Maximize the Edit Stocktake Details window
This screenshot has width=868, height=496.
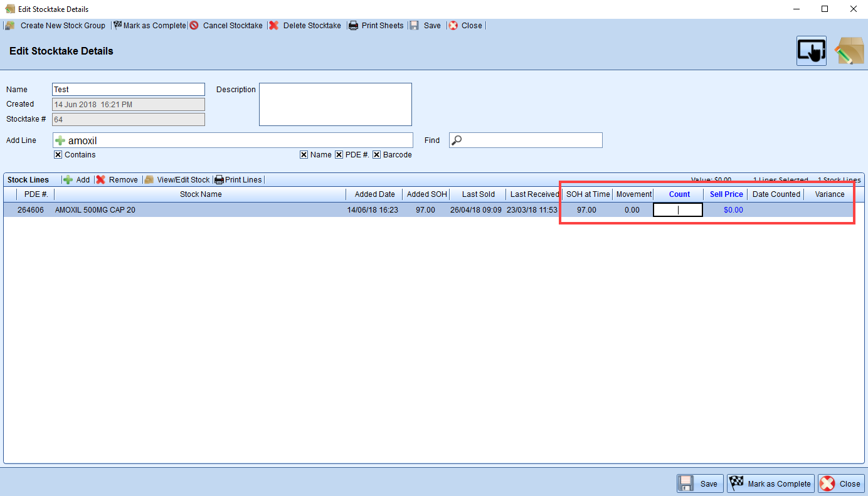click(x=825, y=9)
